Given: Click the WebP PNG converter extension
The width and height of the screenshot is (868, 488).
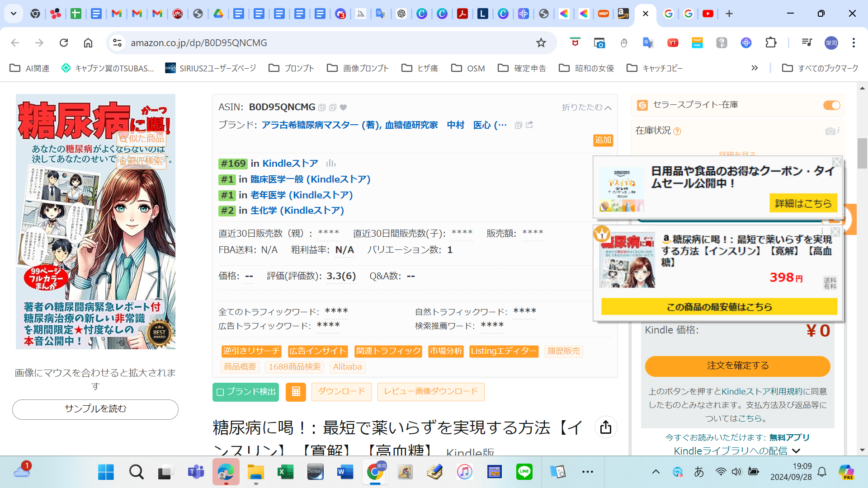Looking at the screenshot, I should (697, 42).
